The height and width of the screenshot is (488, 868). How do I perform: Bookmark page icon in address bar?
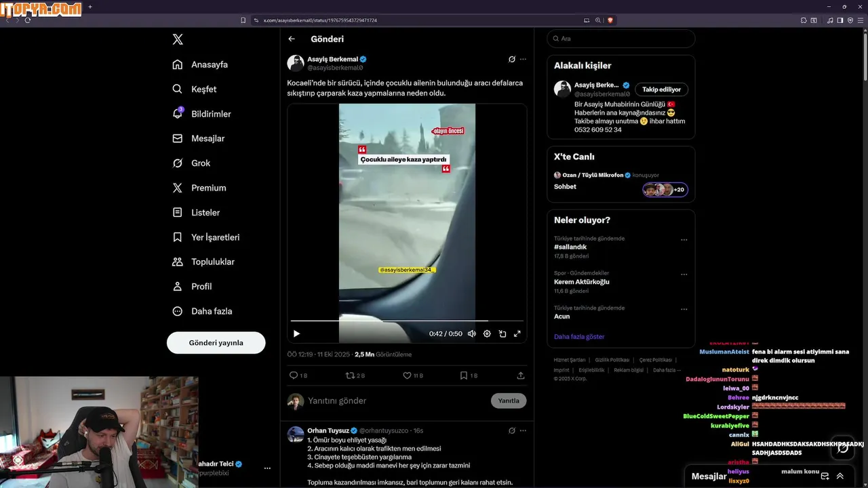pyautogui.click(x=243, y=20)
